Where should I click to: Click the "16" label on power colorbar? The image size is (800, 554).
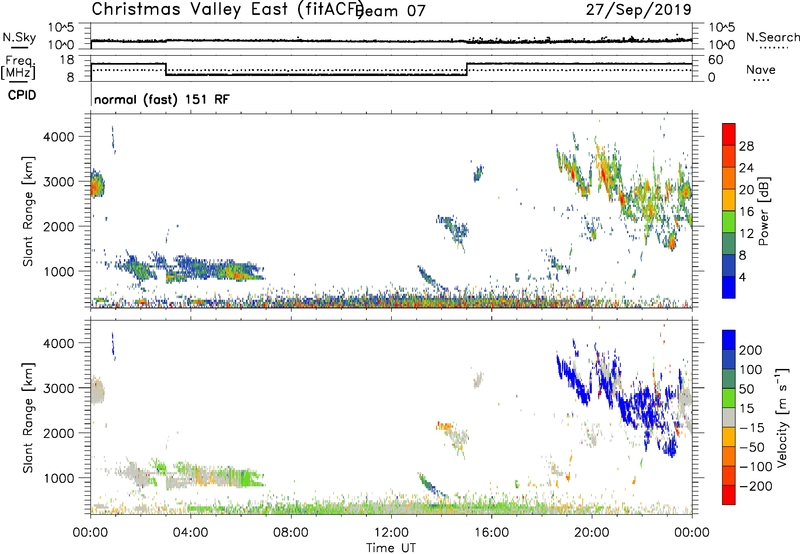pos(746,212)
